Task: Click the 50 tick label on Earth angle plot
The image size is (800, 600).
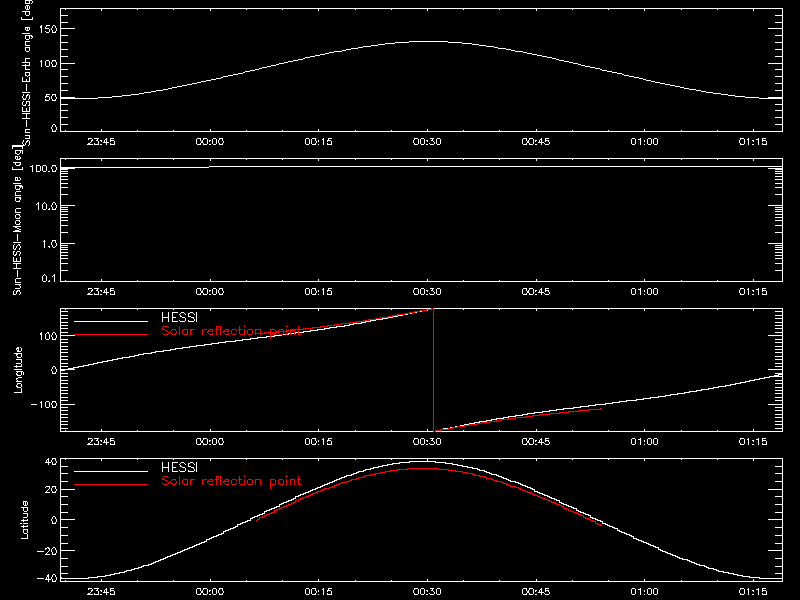Action: click(51, 97)
